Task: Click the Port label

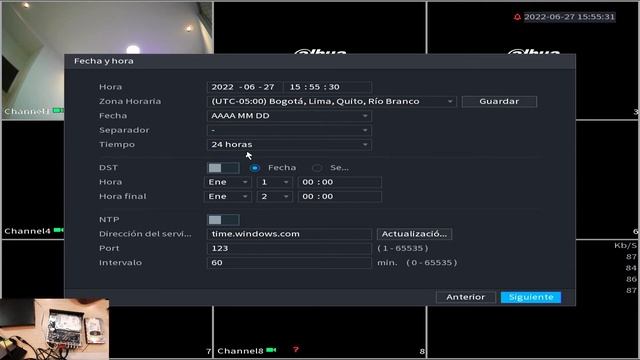Action: coord(109,248)
